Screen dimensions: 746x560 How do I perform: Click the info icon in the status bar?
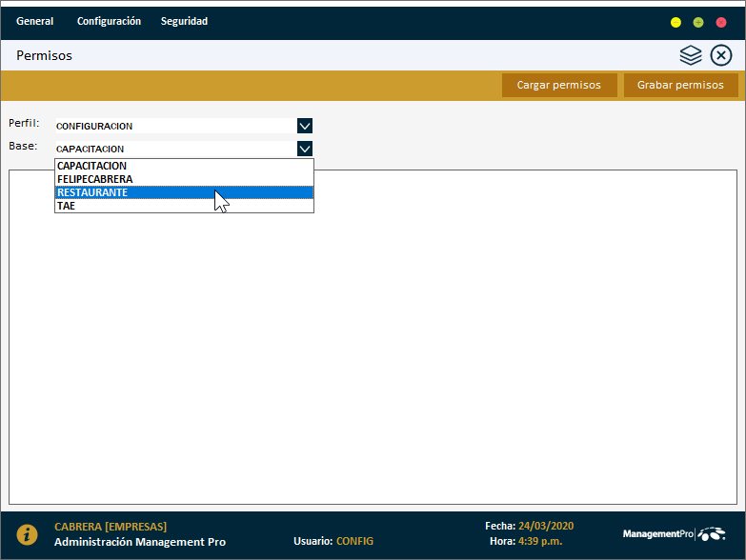click(x=27, y=534)
